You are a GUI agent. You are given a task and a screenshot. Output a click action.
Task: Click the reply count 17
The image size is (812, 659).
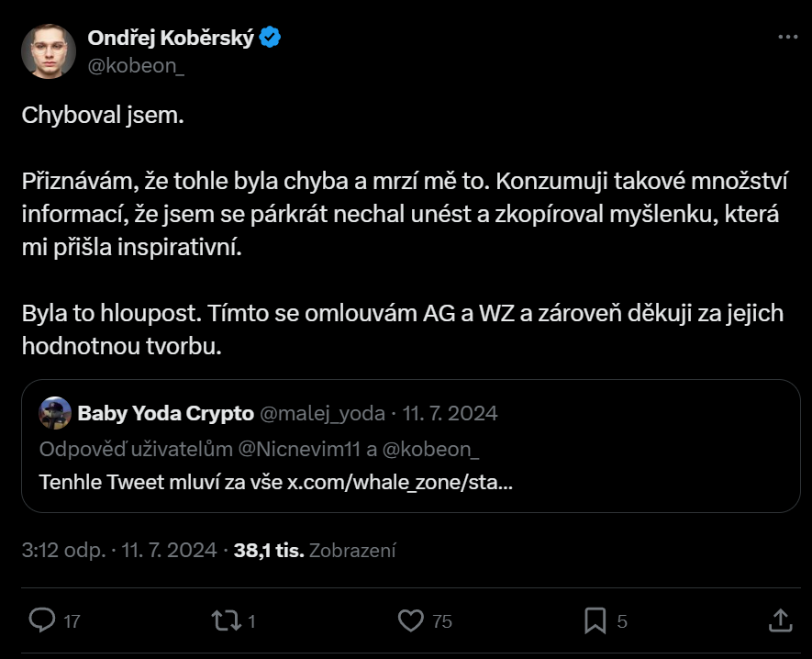pyautogui.click(x=72, y=621)
